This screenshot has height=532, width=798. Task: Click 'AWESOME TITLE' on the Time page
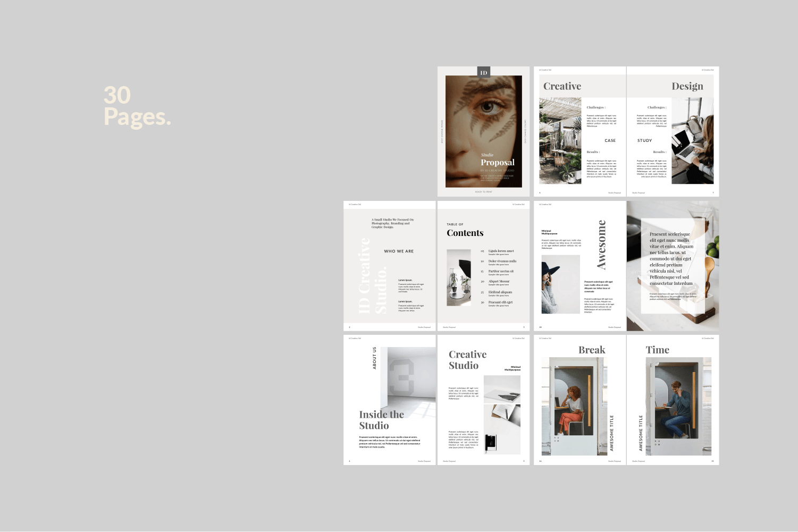click(x=641, y=433)
